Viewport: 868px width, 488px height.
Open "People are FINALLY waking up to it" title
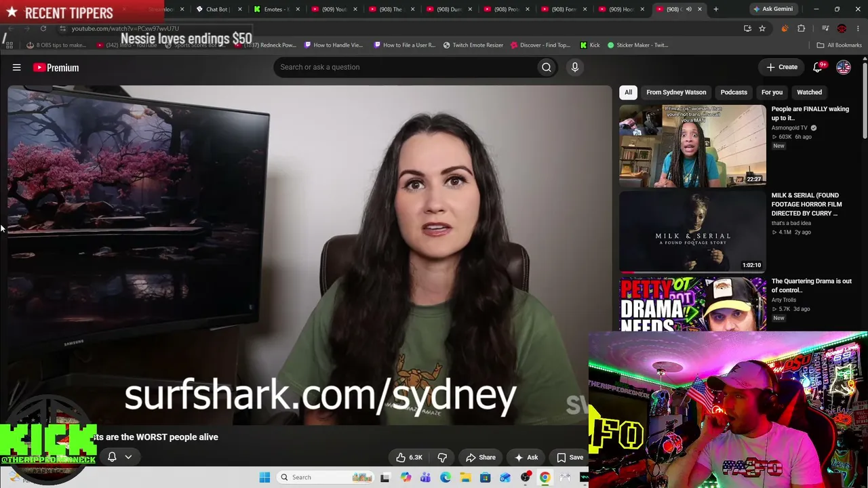pyautogui.click(x=810, y=113)
